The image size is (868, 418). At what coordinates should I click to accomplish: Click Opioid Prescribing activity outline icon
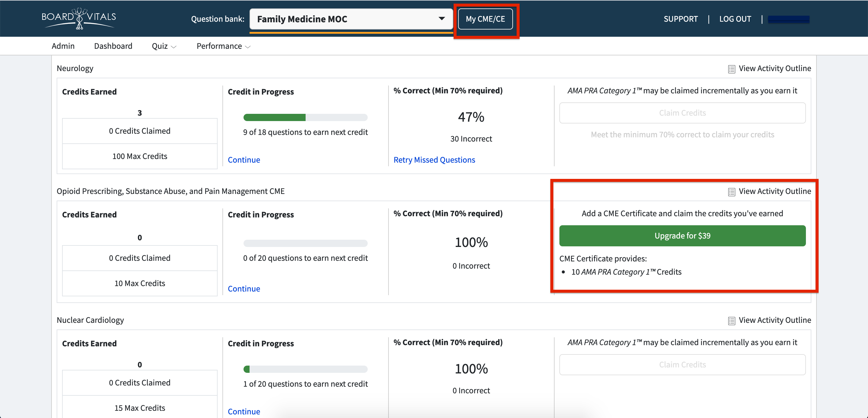tap(731, 192)
